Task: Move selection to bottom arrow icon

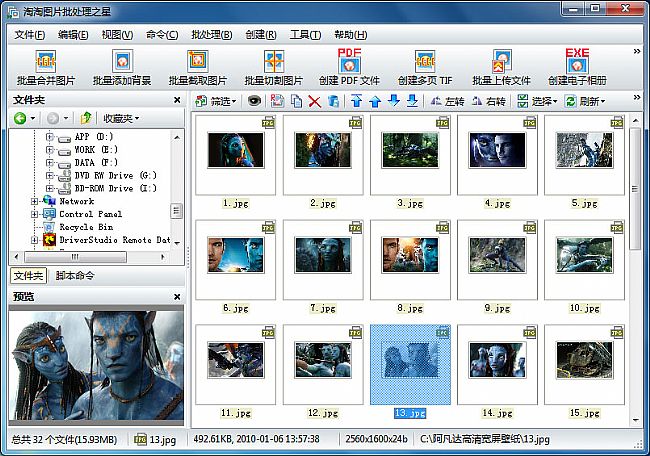Action: (x=412, y=101)
